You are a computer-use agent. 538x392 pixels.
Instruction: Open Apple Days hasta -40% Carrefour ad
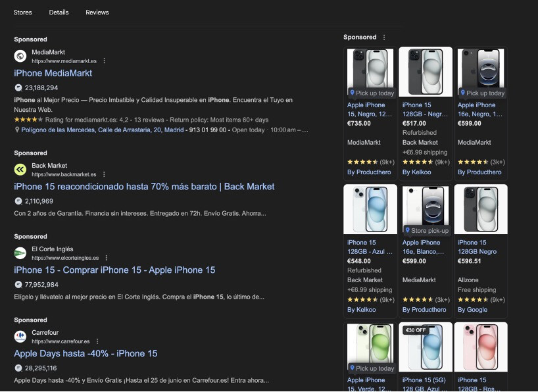(86, 354)
